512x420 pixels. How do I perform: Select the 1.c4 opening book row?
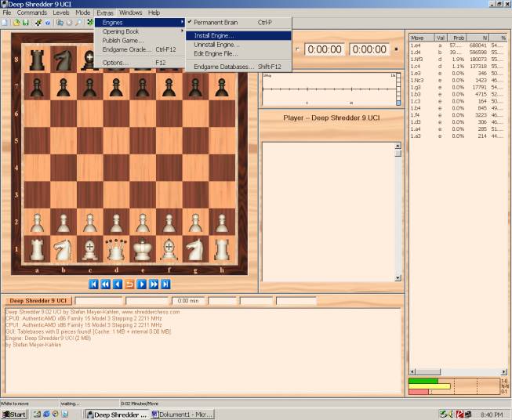[458, 67]
